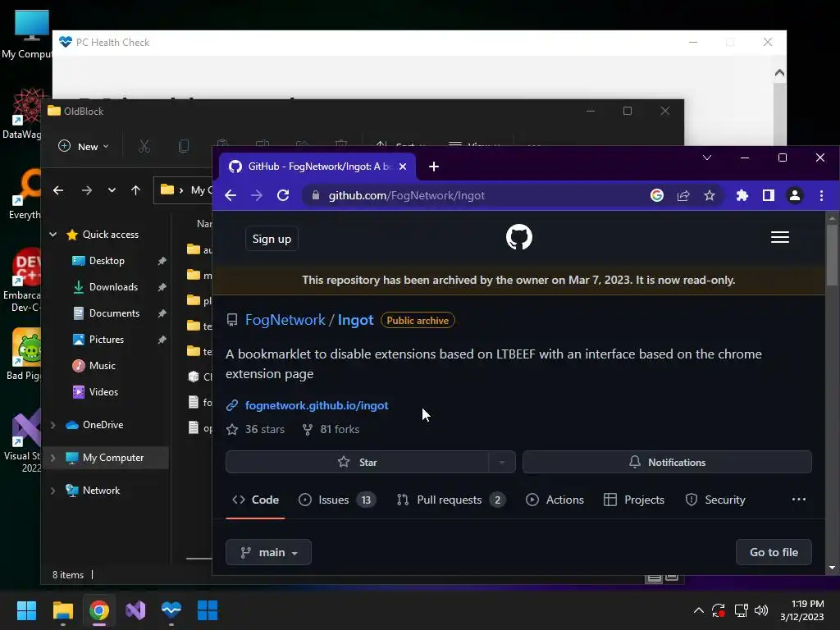
Task: Open the FogNetwork owner link
Action: (285, 320)
